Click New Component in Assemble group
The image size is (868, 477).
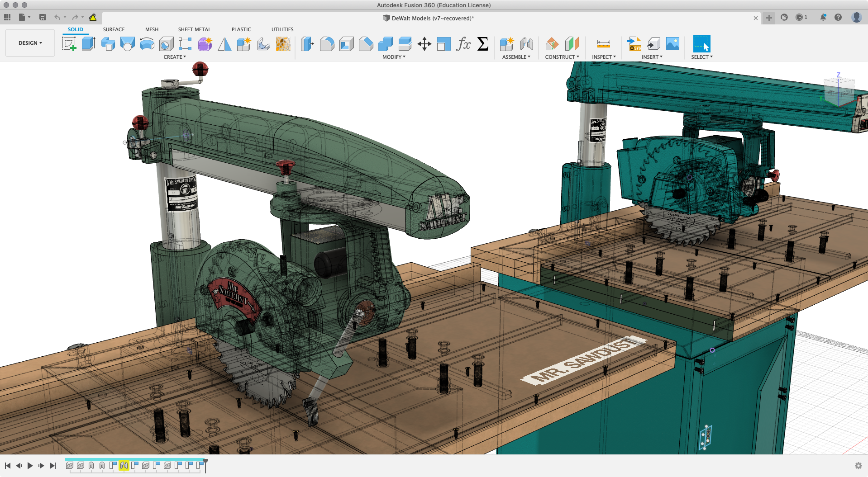[x=507, y=44]
